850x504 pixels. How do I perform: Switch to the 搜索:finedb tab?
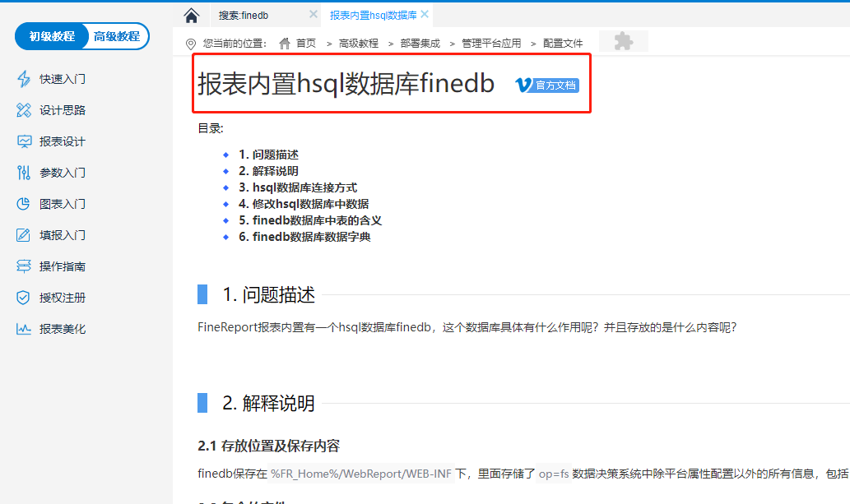click(244, 16)
